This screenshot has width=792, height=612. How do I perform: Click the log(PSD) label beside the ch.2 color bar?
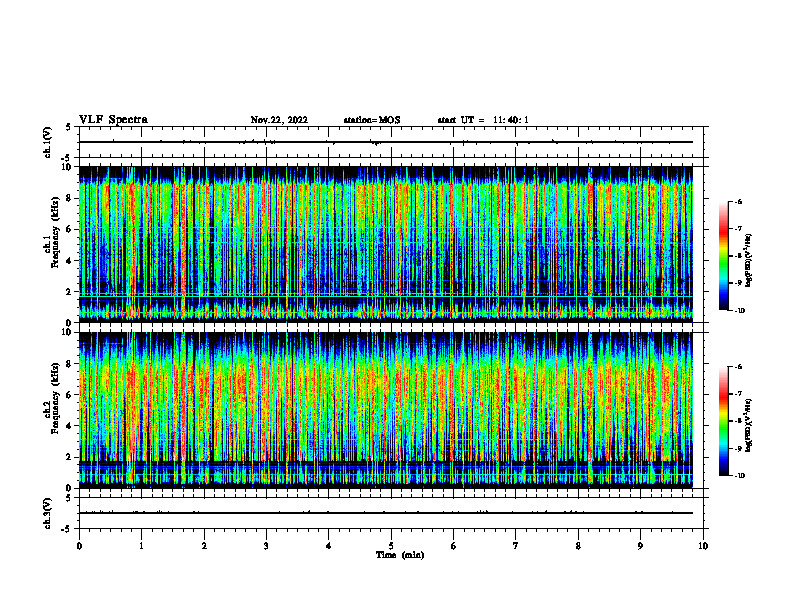[x=749, y=426]
